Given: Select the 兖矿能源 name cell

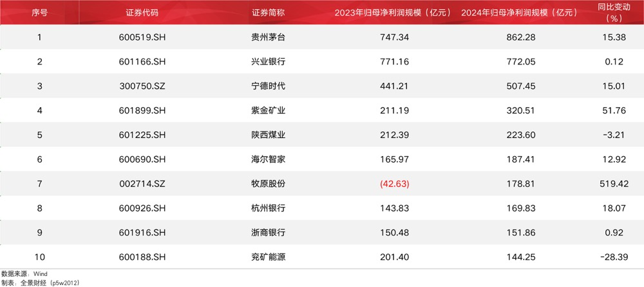Looking at the screenshot, I should 268,257.
